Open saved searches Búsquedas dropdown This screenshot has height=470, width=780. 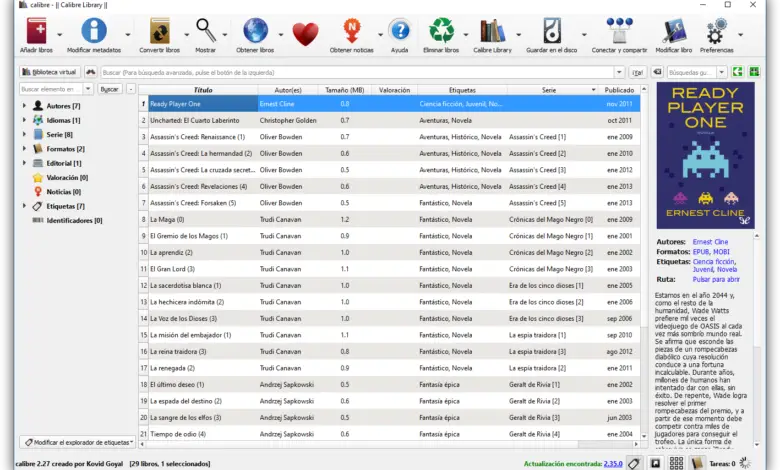721,72
